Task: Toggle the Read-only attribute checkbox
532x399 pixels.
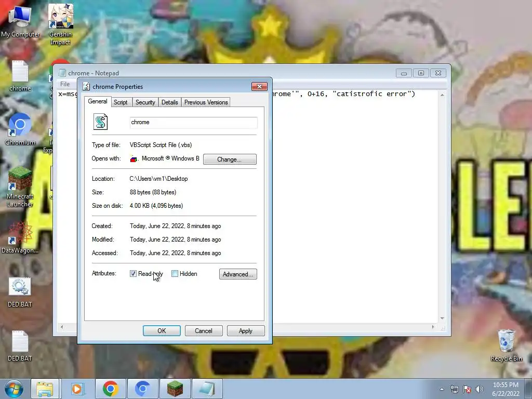Action: 133,273
